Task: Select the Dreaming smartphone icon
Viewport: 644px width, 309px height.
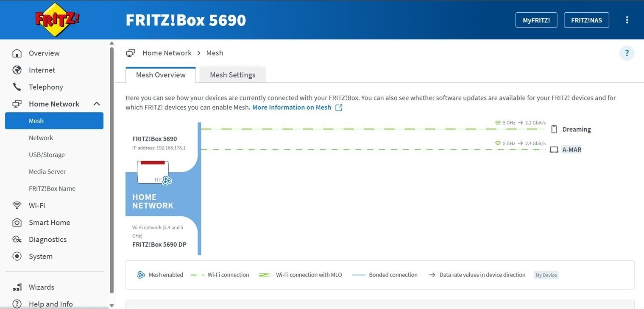Action: coord(554,130)
